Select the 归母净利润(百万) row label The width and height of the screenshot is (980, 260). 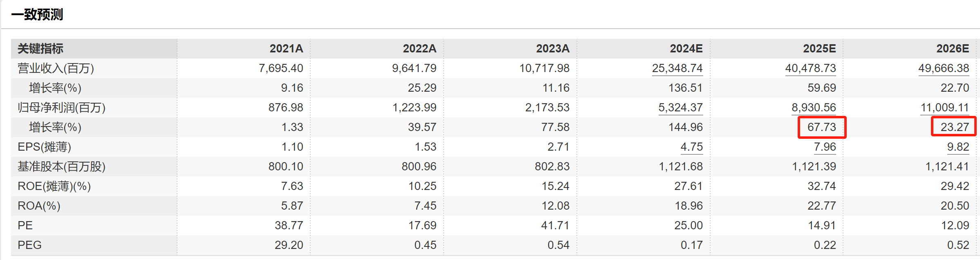click(x=61, y=108)
